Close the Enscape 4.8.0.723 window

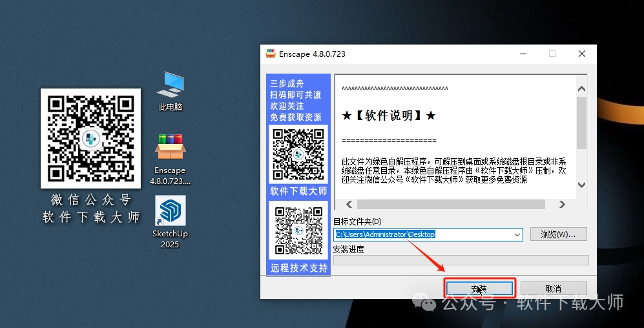pos(581,54)
